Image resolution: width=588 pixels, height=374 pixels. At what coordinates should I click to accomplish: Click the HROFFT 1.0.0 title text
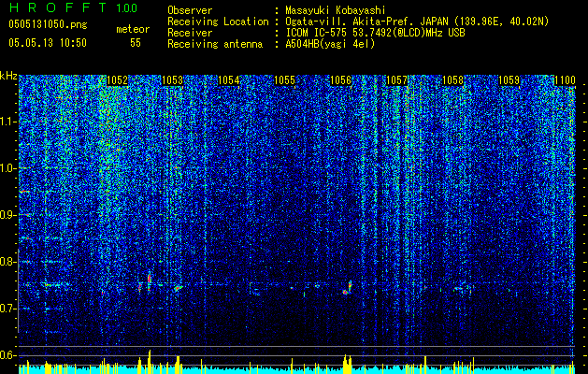73,7
